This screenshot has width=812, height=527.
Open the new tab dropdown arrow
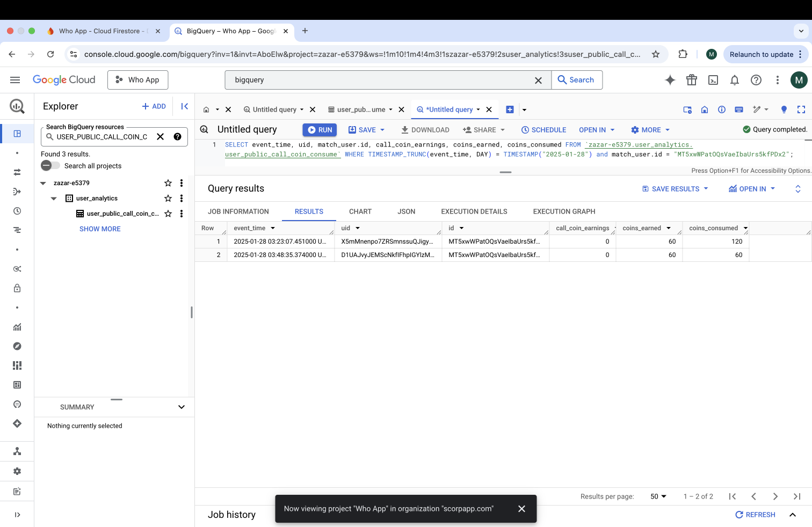524,110
